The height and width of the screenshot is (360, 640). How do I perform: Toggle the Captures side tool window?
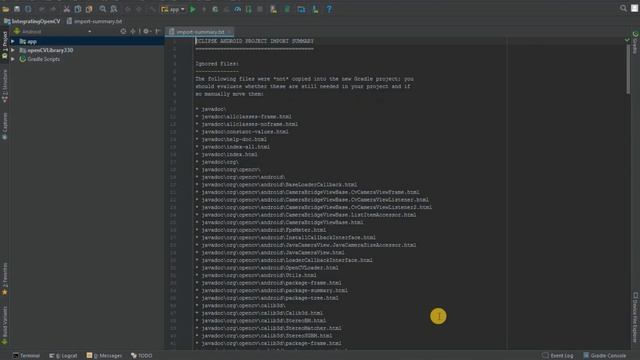pyautogui.click(x=4, y=126)
